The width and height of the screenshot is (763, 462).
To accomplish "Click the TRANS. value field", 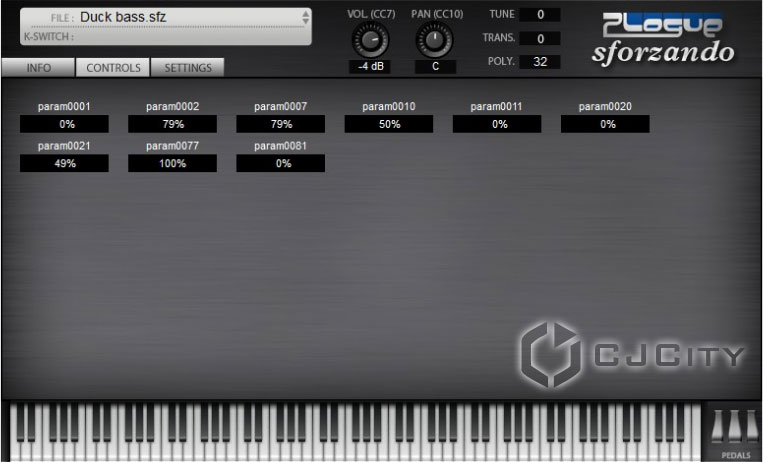I will [x=540, y=38].
